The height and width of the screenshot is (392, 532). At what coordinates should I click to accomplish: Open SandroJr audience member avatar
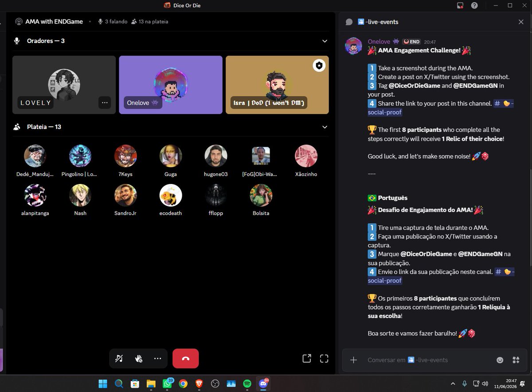(125, 195)
